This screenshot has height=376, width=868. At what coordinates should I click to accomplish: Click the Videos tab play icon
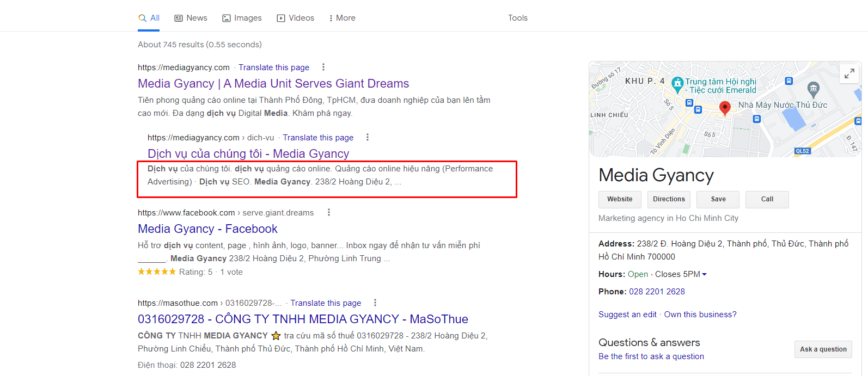281,18
